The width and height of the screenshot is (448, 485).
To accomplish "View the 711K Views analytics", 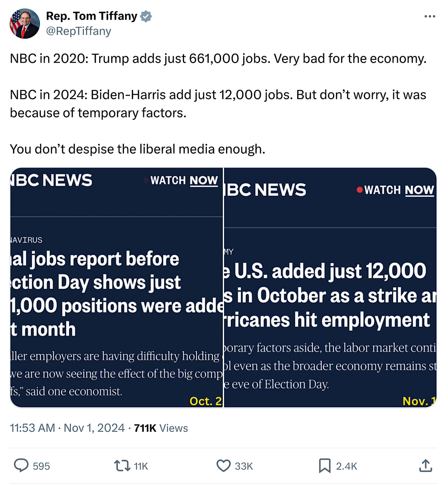I will (x=161, y=428).
